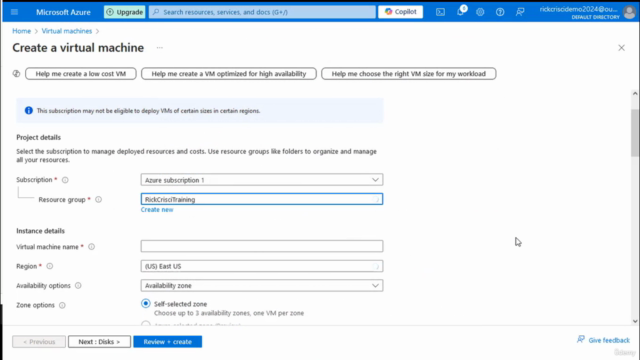Open Copilot from the top bar
640x360 pixels.
[400, 12]
